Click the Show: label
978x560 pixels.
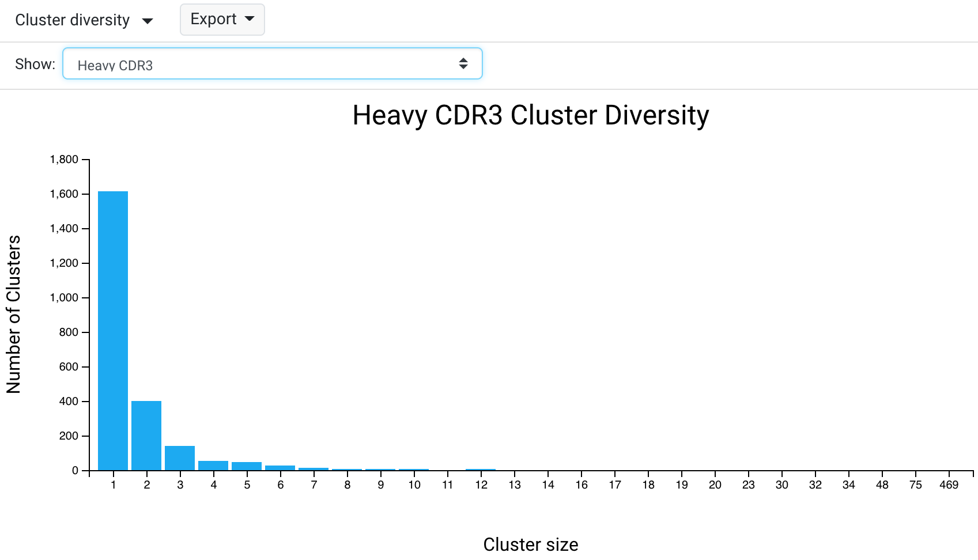(35, 64)
